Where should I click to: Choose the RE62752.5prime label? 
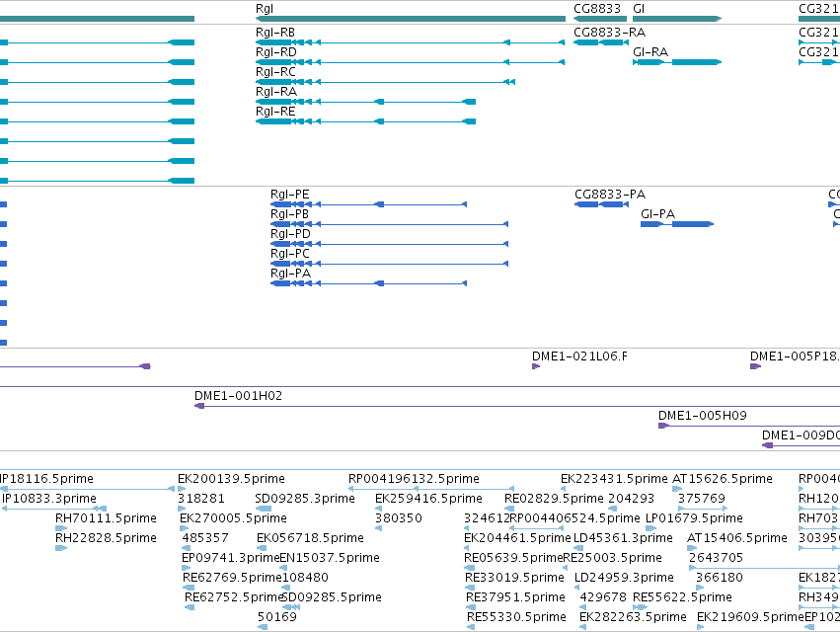234,597
